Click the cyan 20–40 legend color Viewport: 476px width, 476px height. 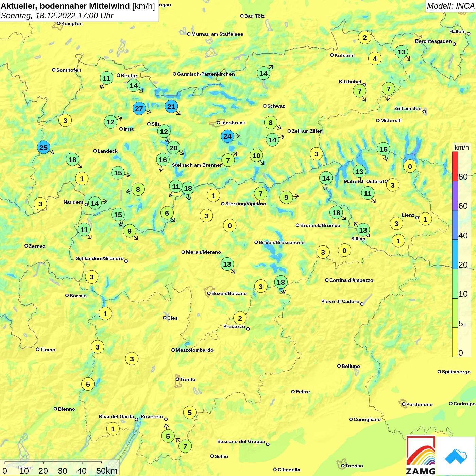tap(455, 255)
